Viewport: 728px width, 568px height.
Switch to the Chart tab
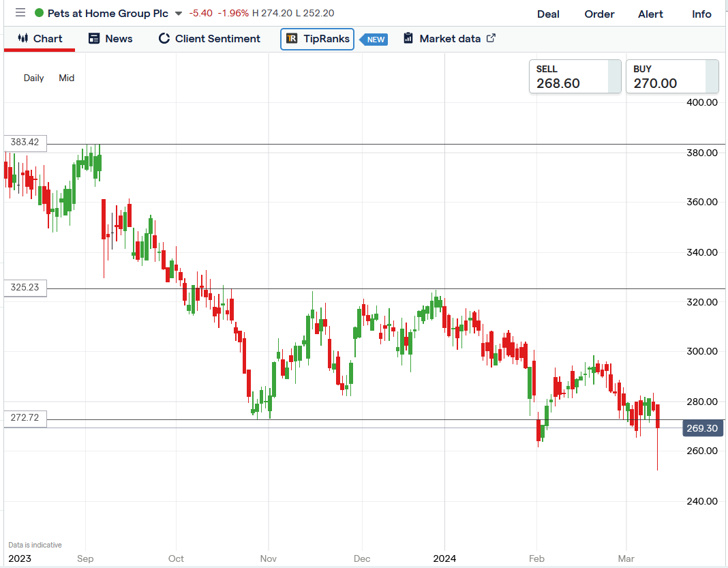[x=40, y=39]
